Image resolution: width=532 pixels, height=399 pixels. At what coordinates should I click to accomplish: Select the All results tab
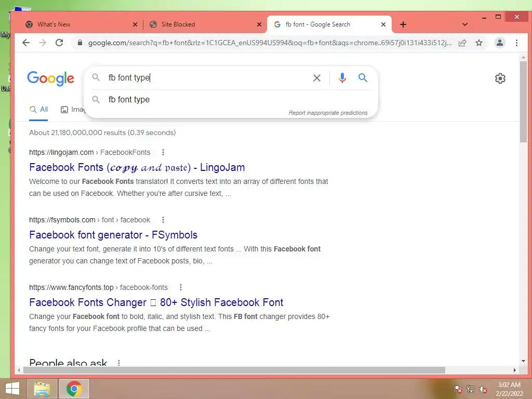click(38, 109)
